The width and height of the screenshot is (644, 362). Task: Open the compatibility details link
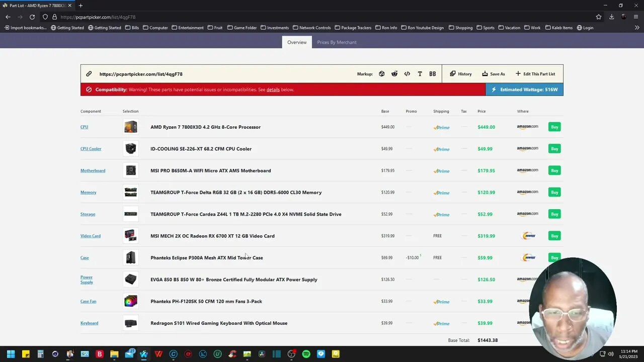pyautogui.click(x=273, y=89)
